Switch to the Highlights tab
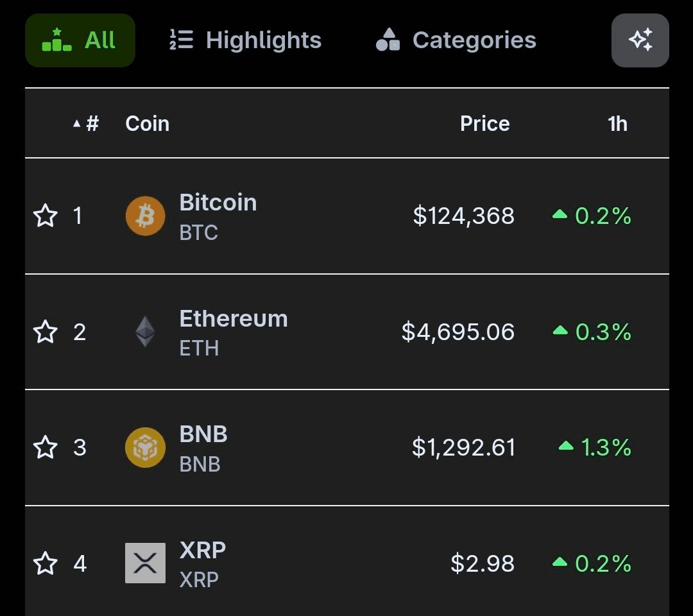The width and height of the screenshot is (693, 616). coord(245,40)
